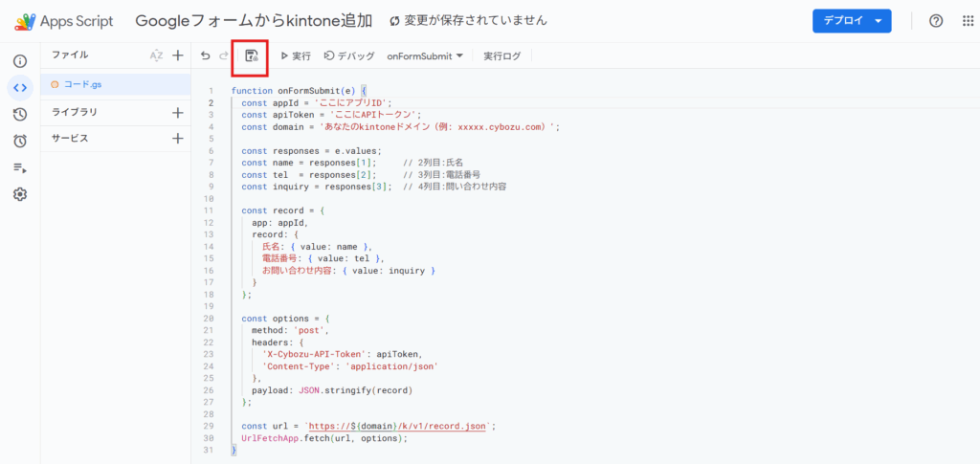Start debugging with デバッグ button
Screen dimensions: 980x464
click(x=349, y=55)
